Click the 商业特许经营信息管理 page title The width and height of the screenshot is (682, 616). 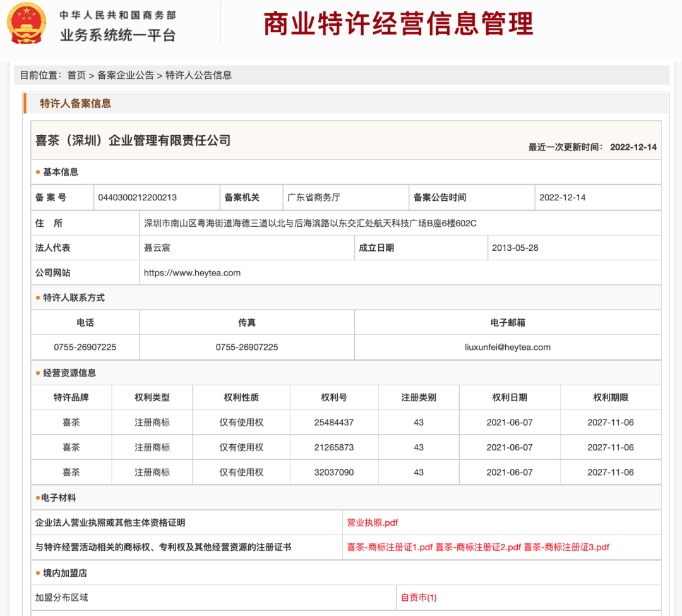(398, 24)
